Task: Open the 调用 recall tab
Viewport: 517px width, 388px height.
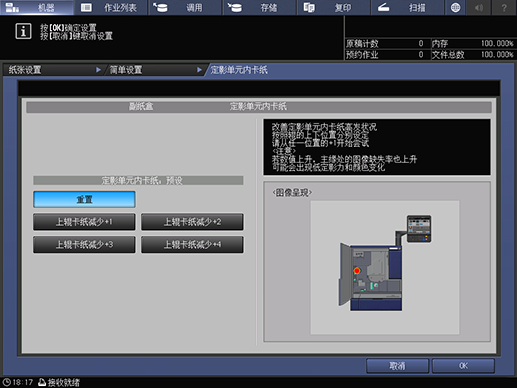Action: [x=185, y=7]
